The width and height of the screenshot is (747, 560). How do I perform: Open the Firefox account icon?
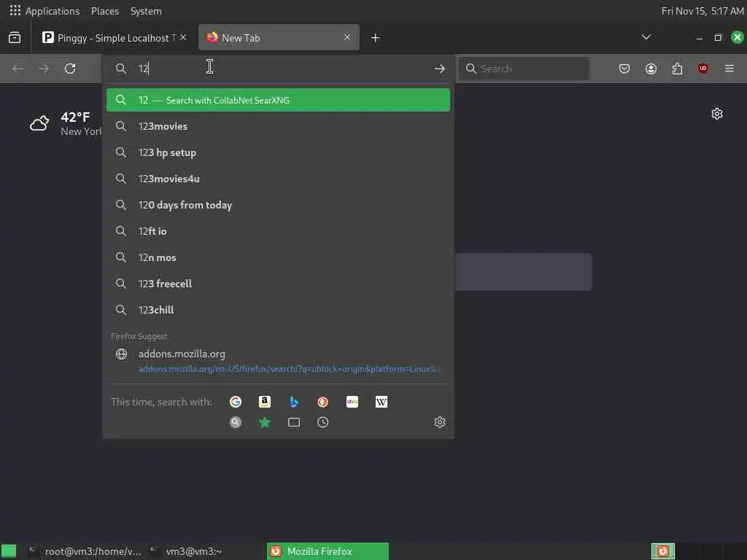tap(651, 69)
